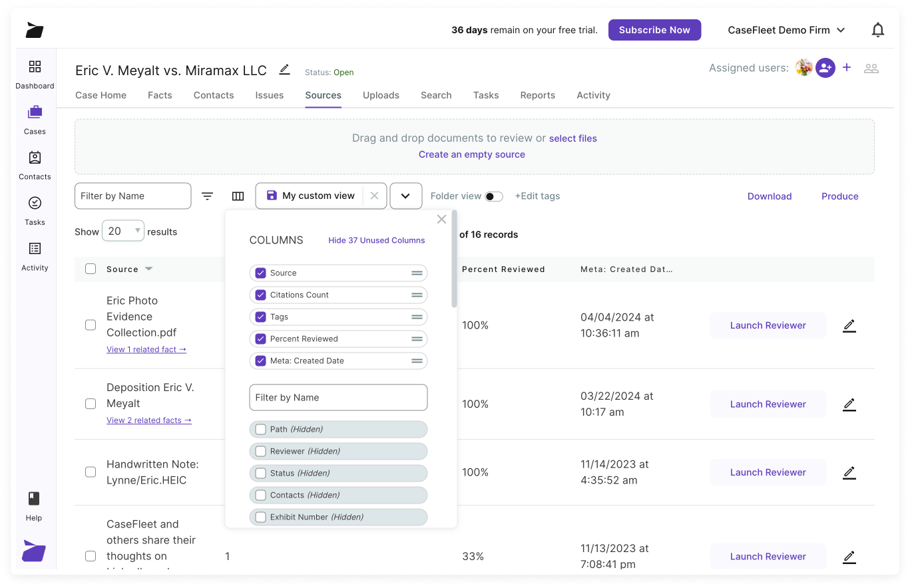The image size is (910, 588).
Task: Expand the My custom view dropdown chevron
Action: tap(406, 196)
